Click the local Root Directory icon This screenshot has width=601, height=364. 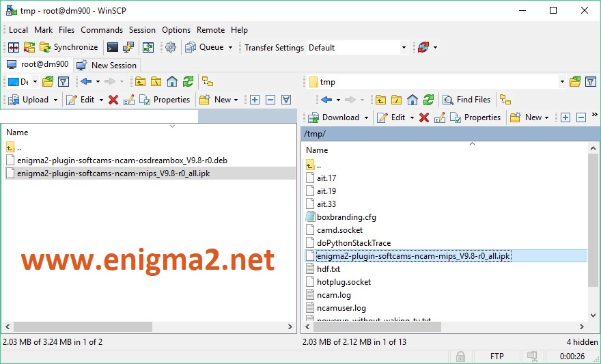(156, 82)
